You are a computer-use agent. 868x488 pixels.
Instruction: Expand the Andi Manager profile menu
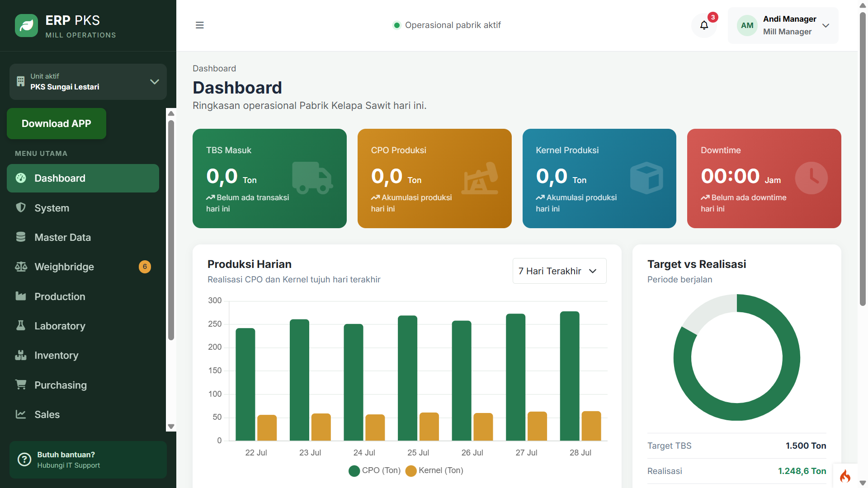click(x=783, y=25)
